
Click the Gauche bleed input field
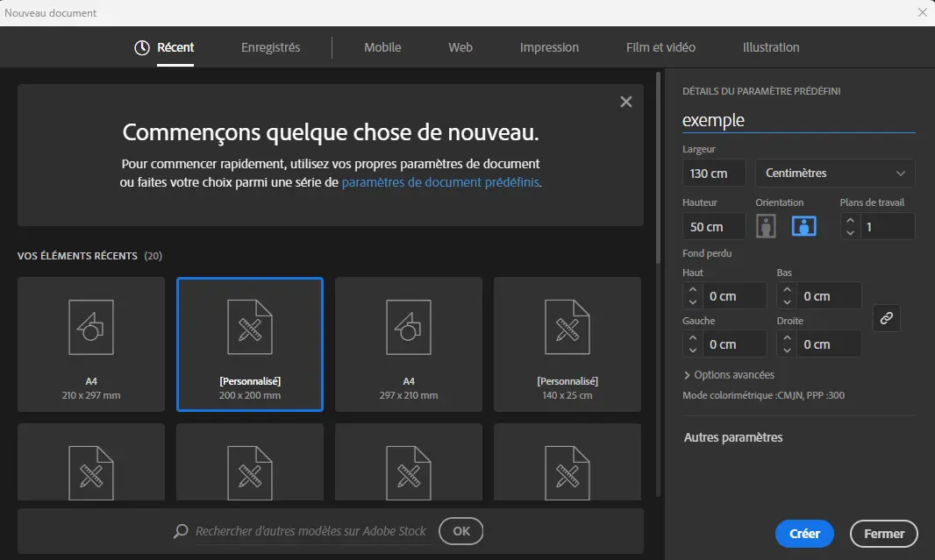click(734, 344)
